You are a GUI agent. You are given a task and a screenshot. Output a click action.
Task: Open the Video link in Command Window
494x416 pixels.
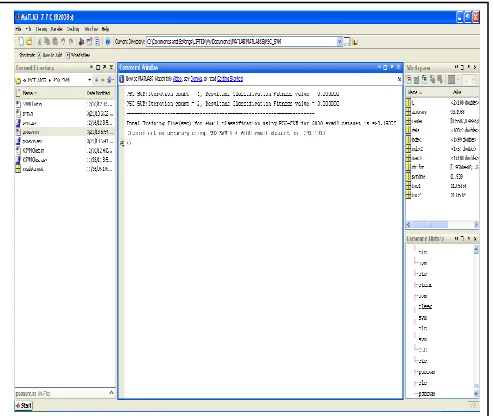pos(178,79)
